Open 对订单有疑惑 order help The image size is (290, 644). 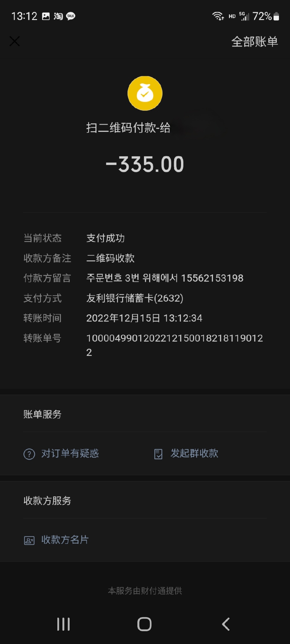coord(70,453)
